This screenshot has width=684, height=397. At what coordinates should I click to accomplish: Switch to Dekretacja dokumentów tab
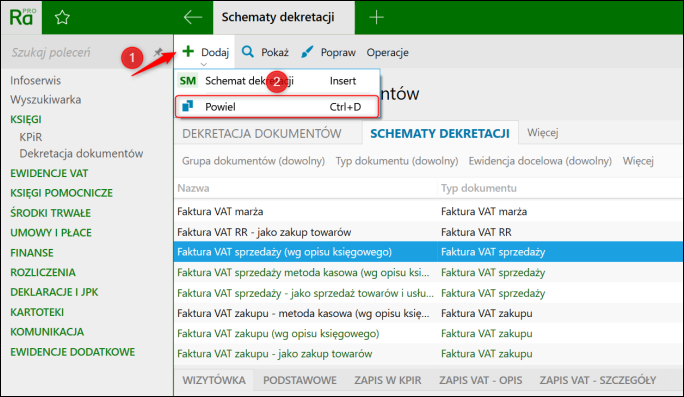(x=262, y=133)
